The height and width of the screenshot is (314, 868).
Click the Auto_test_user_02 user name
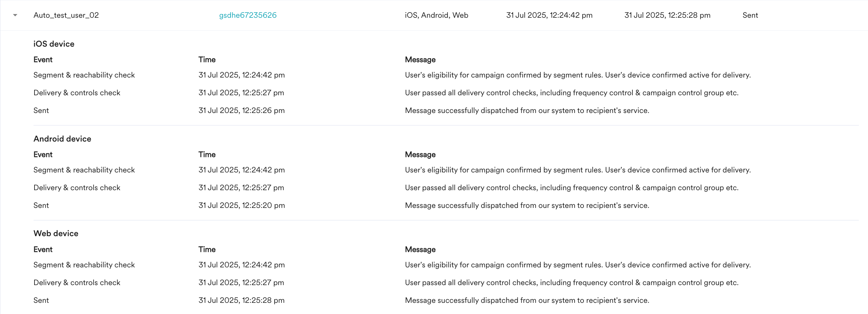66,15
